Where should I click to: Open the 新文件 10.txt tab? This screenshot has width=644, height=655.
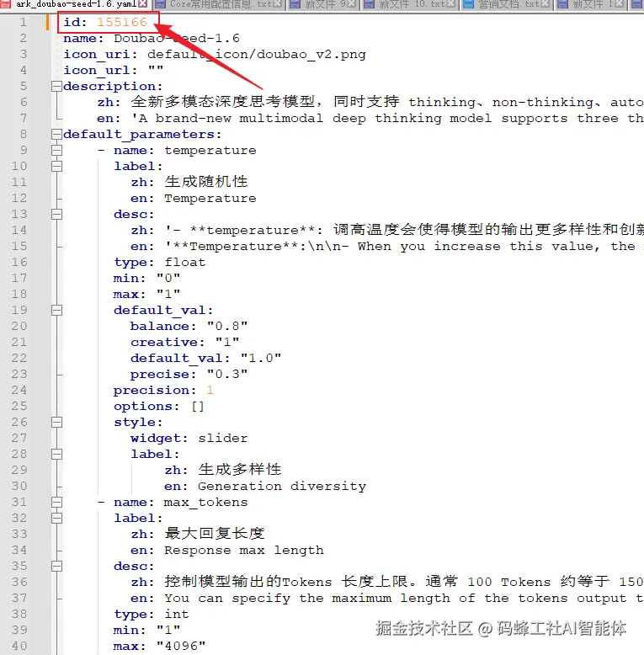point(412,4)
